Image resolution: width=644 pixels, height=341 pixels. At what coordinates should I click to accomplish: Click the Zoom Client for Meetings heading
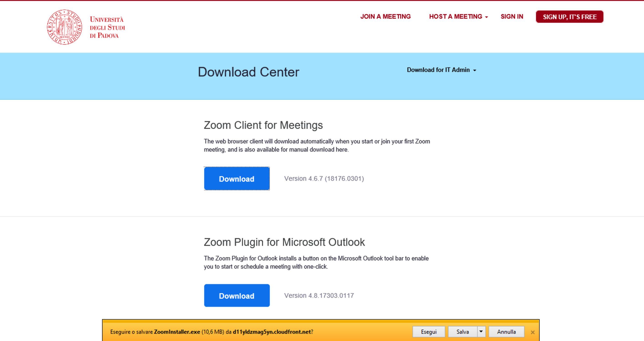263,125
